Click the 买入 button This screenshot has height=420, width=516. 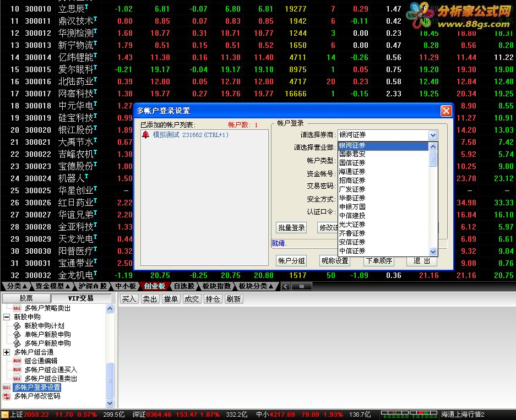(129, 299)
